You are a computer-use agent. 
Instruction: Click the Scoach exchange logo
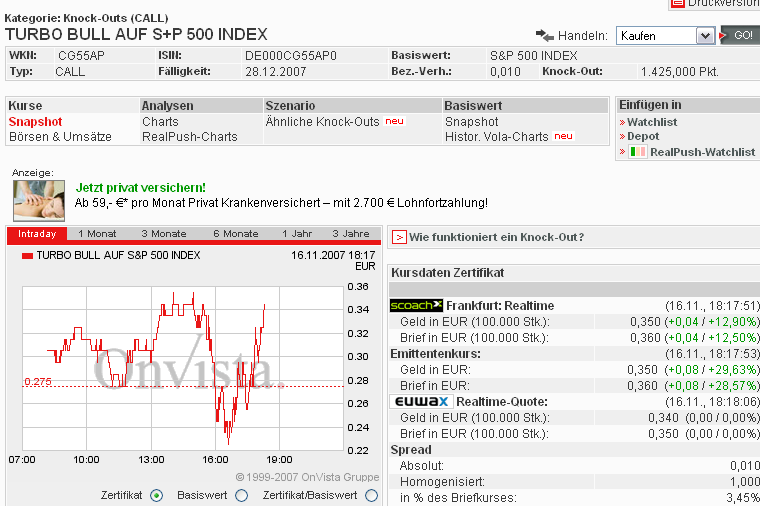tap(416, 305)
